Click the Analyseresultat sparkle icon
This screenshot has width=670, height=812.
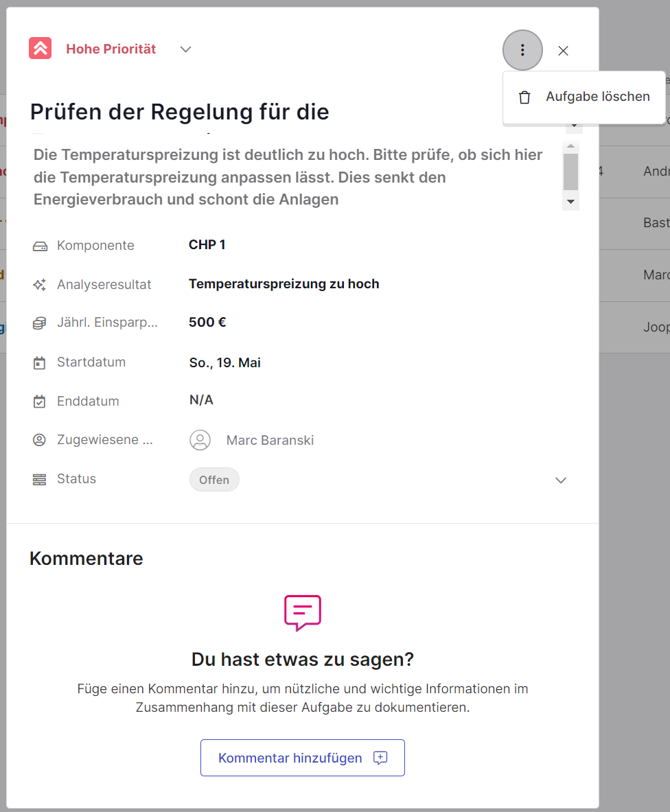point(39,284)
